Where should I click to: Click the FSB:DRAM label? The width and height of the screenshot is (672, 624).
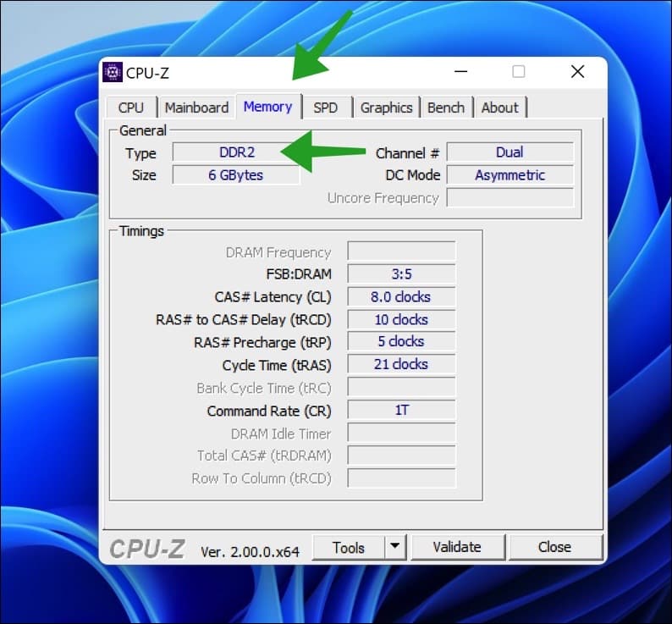pyautogui.click(x=299, y=274)
